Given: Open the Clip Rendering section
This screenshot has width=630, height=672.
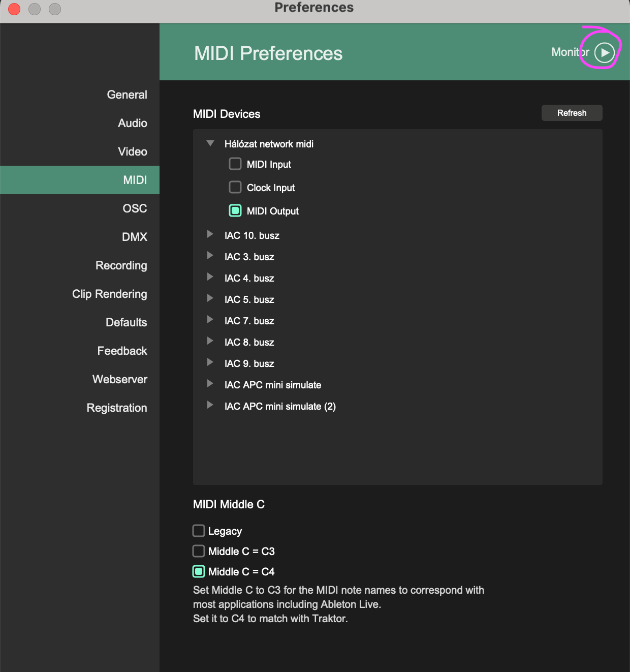Looking at the screenshot, I should pos(110,294).
